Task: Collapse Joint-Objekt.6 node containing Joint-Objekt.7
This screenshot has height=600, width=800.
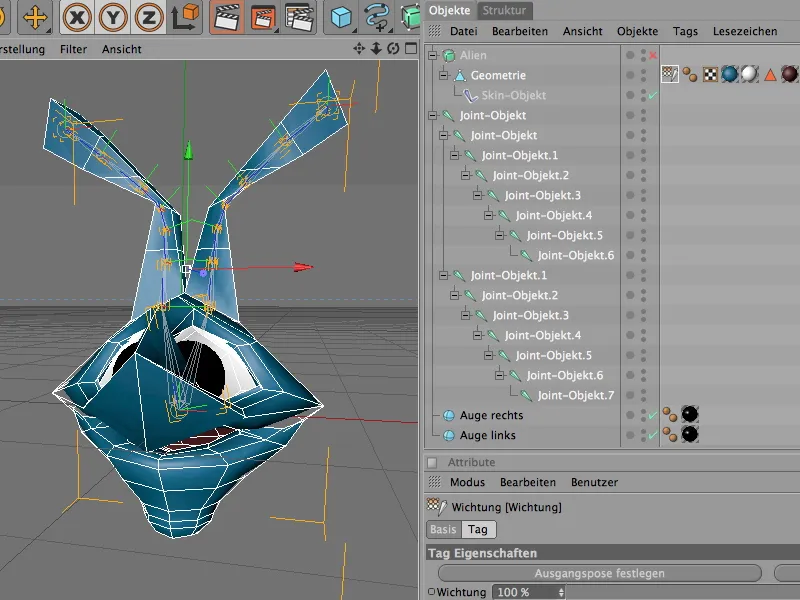Action: (x=500, y=375)
